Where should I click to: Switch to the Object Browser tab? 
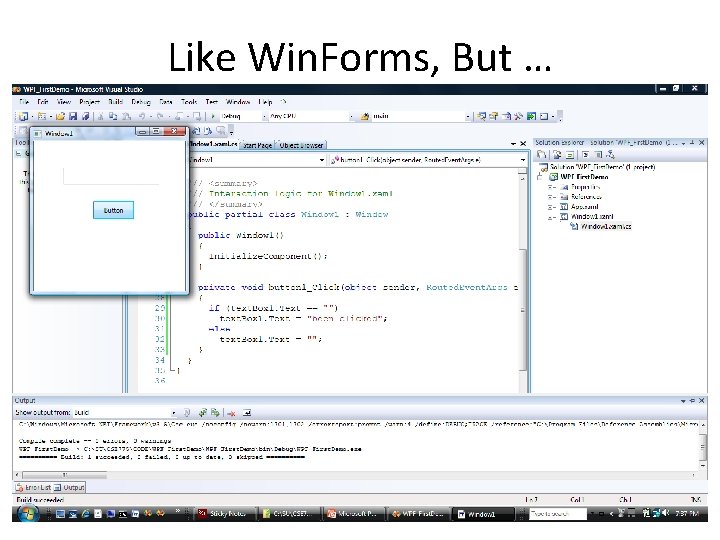(301, 145)
